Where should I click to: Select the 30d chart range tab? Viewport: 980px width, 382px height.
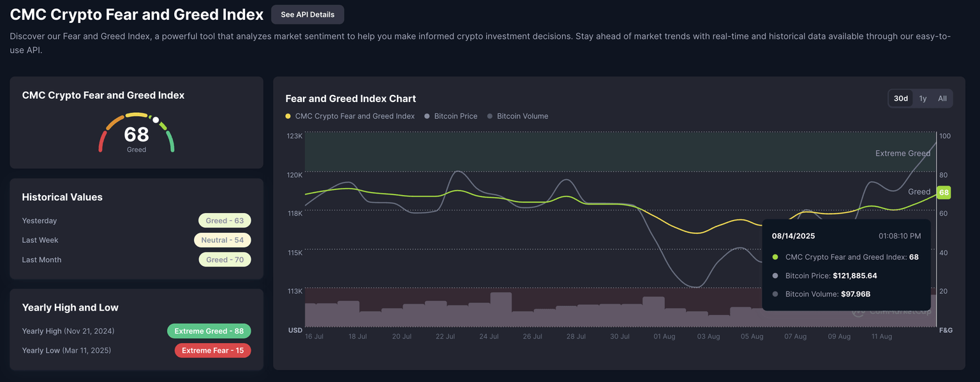click(900, 98)
